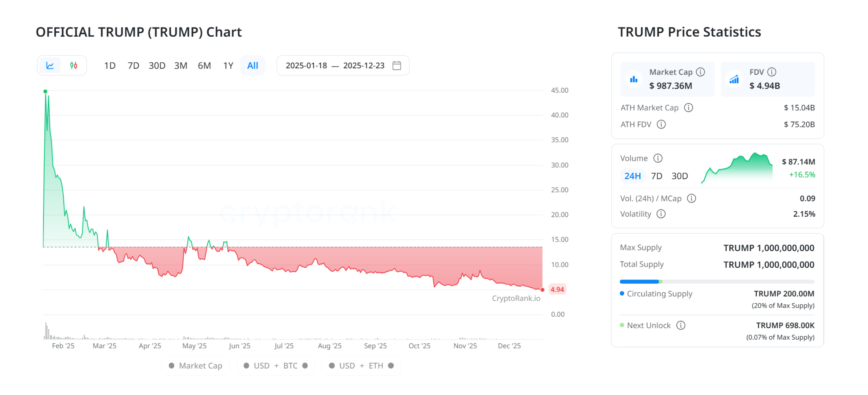Click info icon next to Next Unlock

coord(680,325)
